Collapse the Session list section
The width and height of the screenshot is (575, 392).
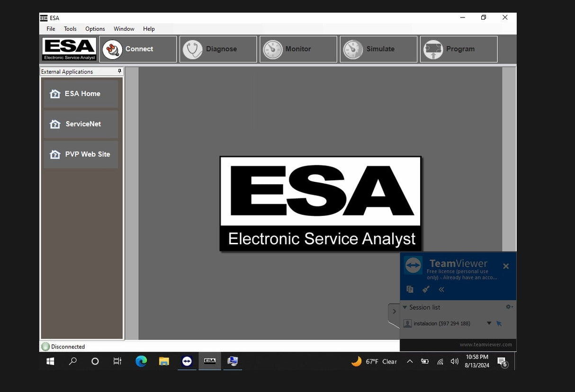(x=405, y=307)
